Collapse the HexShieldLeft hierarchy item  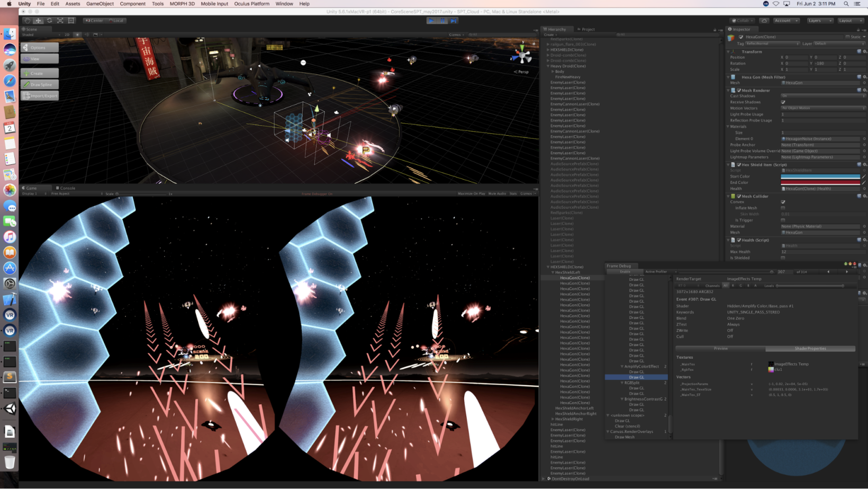(553, 272)
